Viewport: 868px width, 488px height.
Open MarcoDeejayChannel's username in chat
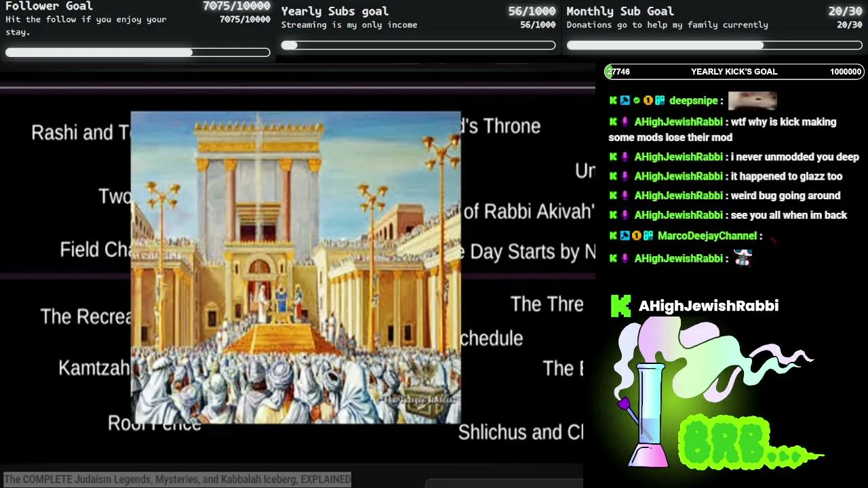[707, 236]
